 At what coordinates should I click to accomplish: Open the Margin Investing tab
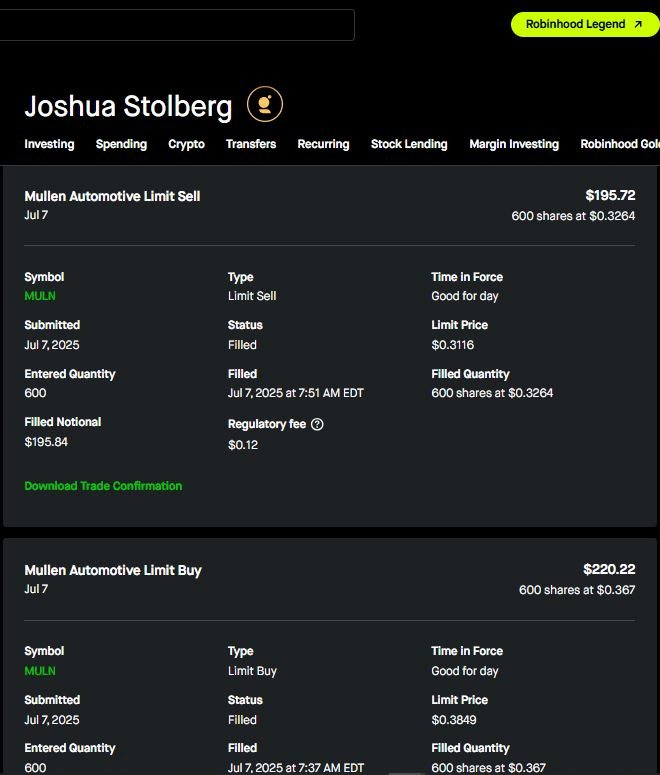click(514, 144)
